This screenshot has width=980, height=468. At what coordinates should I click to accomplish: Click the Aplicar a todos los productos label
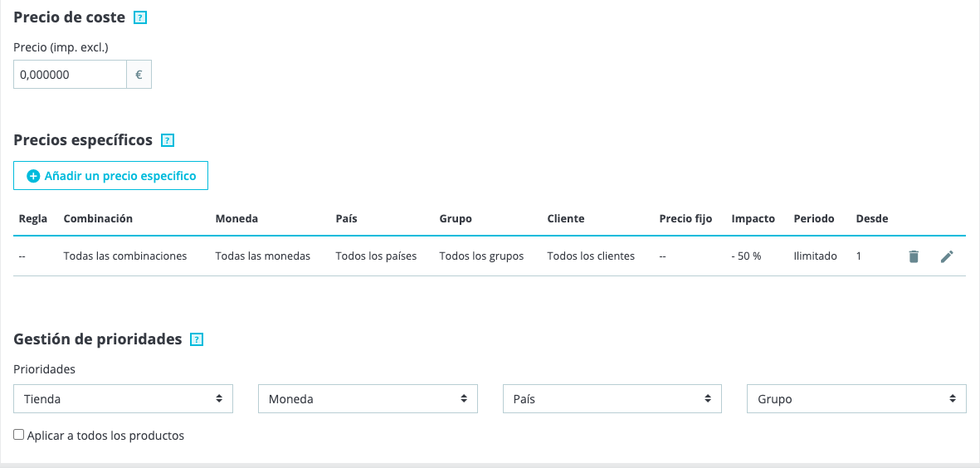105,436
